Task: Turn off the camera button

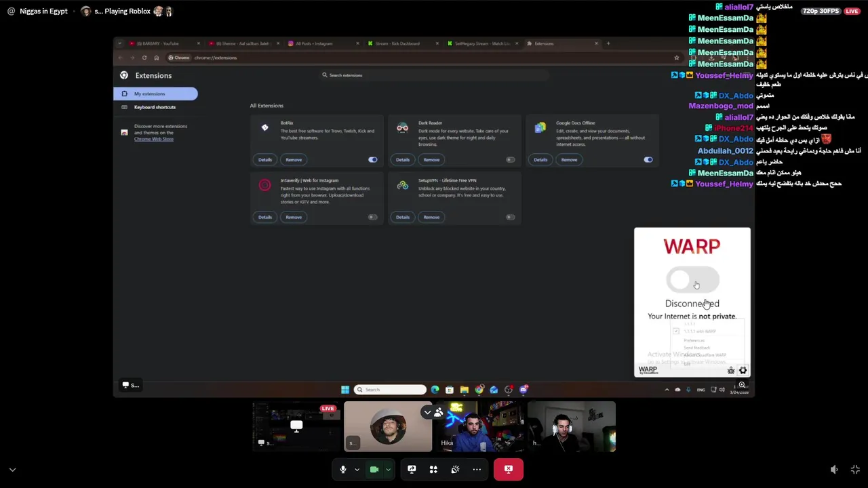Action: click(x=374, y=469)
